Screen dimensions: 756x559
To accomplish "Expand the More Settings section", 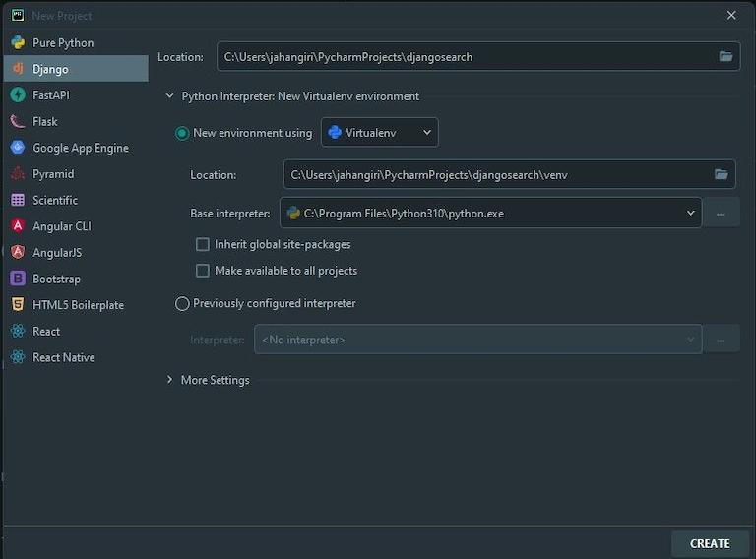I will [x=170, y=380].
